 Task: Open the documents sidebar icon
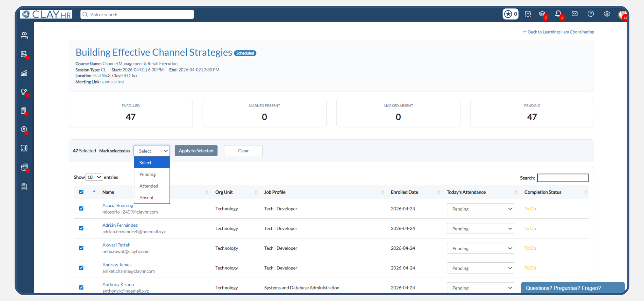click(x=24, y=111)
